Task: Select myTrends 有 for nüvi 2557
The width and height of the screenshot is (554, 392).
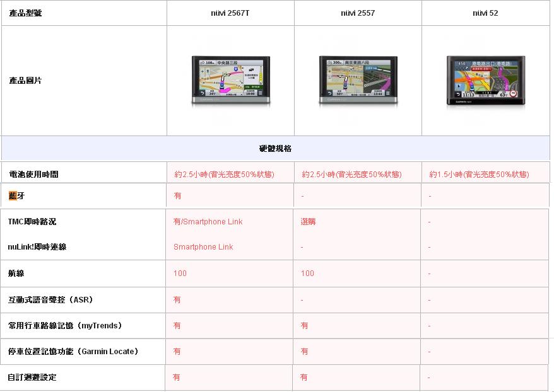Action: 304,325
